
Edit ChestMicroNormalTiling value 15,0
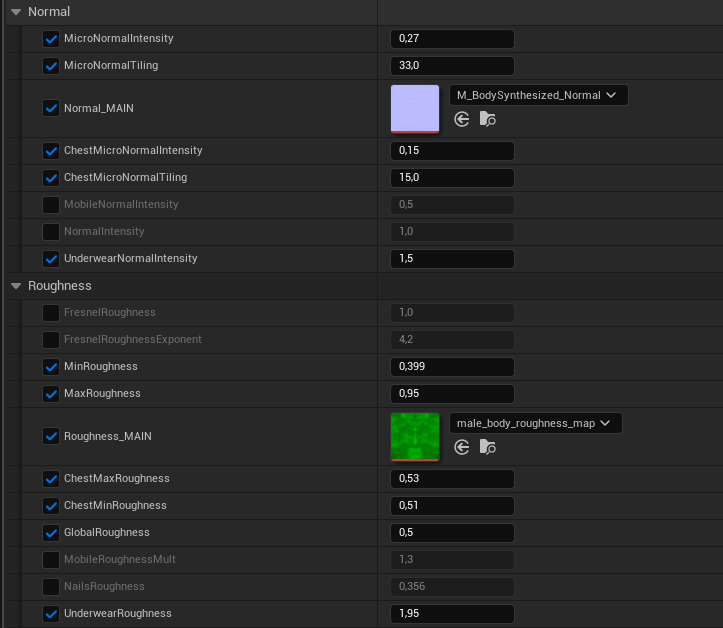click(x=452, y=178)
